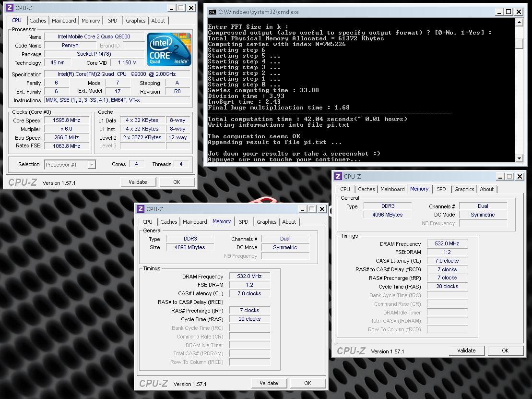The image size is (532, 399).
Task: Open Graphics tab in right CPU-Z window
Action: tap(464, 189)
